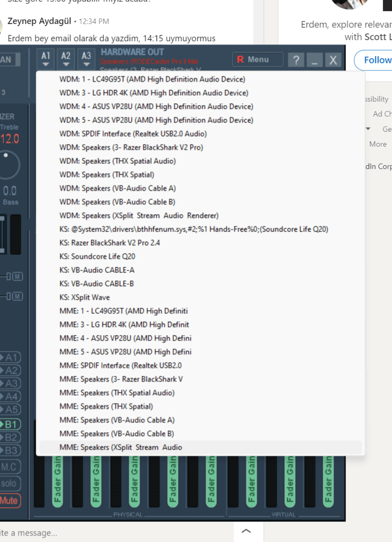Pick WDM: Speakers (THX Spatial Audio)
This screenshot has width=392, height=542.
[200, 161]
